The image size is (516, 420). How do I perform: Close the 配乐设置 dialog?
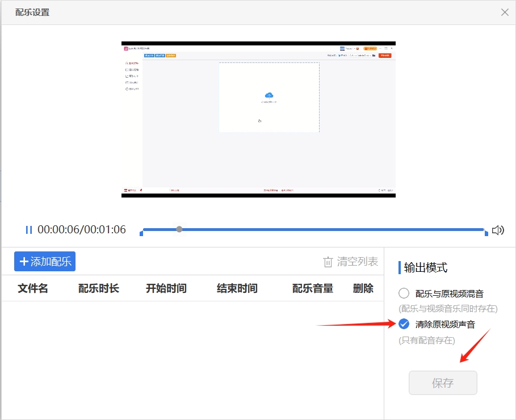click(505, 12)
